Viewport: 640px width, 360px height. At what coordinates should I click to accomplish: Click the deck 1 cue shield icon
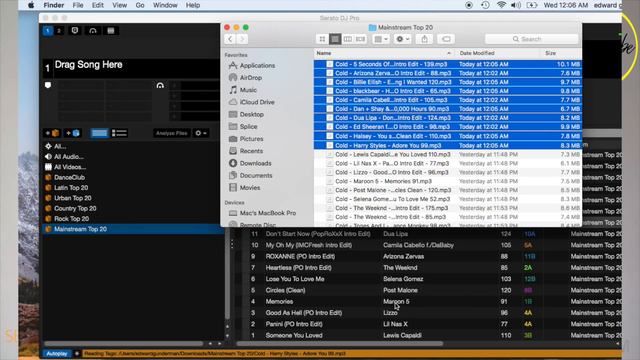(x=48, y=85)
